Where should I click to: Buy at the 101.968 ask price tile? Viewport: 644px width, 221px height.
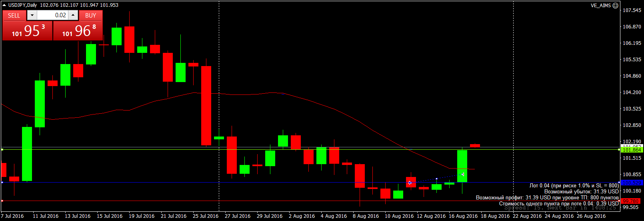click(78, 31)
